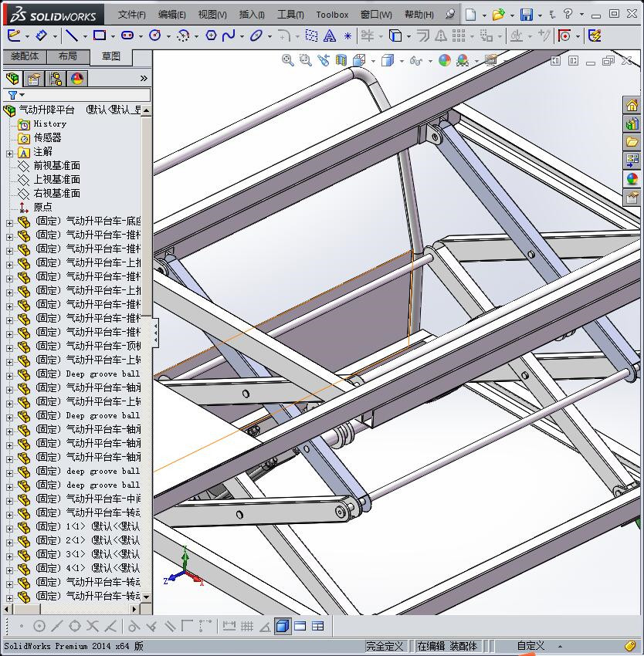
Task: Click the appearance color sphere icon
Action: 444,60
